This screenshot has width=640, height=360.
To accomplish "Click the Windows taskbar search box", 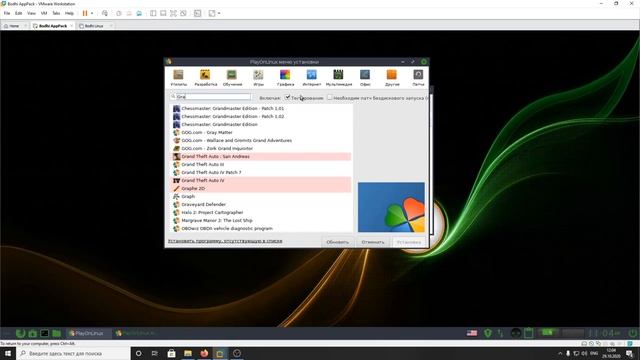I will 73,353.
